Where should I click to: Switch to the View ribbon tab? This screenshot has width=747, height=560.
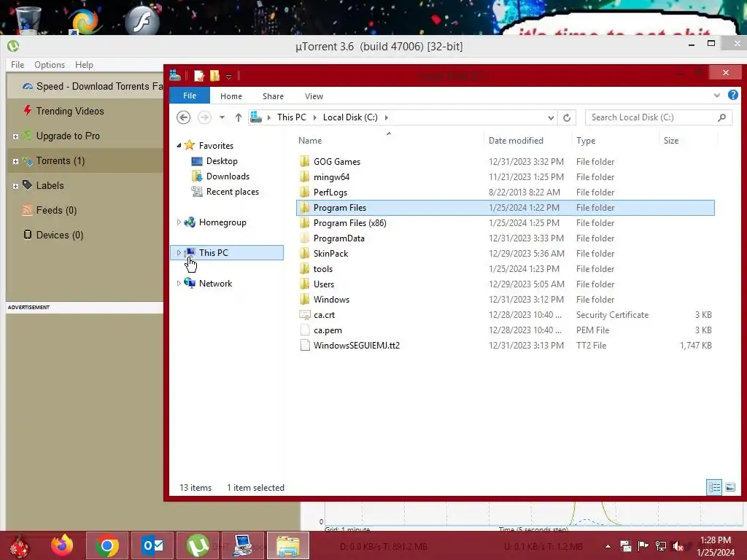314,96
